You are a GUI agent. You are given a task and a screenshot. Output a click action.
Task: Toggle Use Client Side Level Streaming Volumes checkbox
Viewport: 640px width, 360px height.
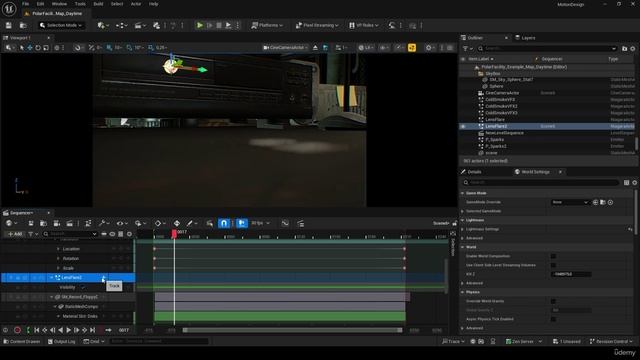click(553, 265)
